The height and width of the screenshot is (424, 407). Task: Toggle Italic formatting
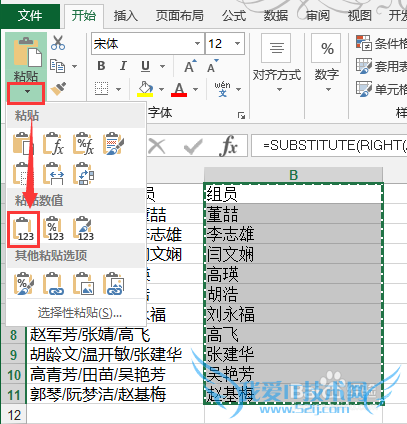(123, 66)
